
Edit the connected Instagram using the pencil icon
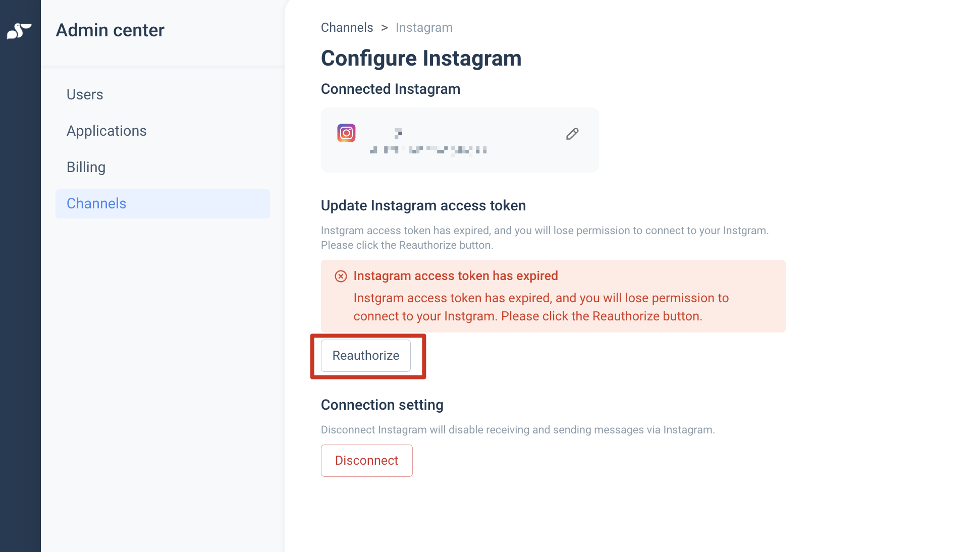coord(572,134)
